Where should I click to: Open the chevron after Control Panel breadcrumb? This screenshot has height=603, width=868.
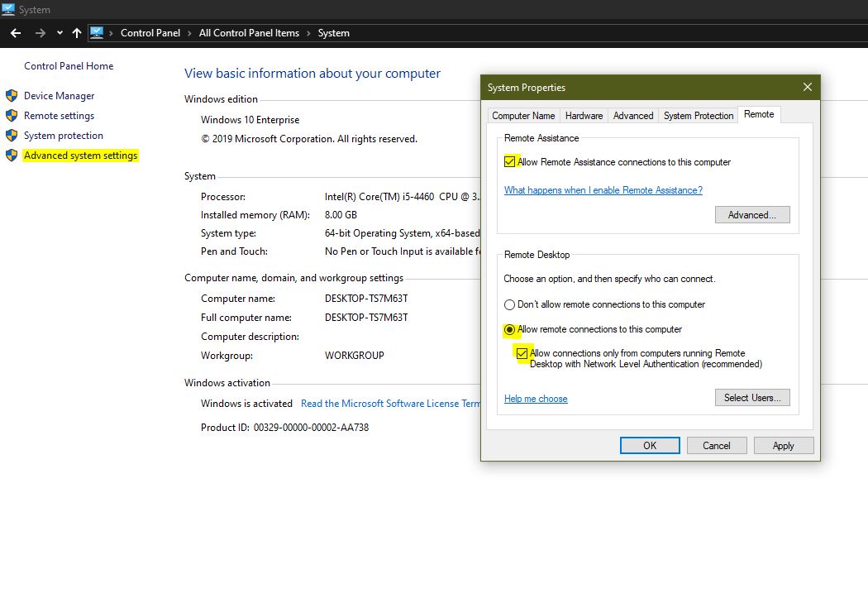[188, 33]
